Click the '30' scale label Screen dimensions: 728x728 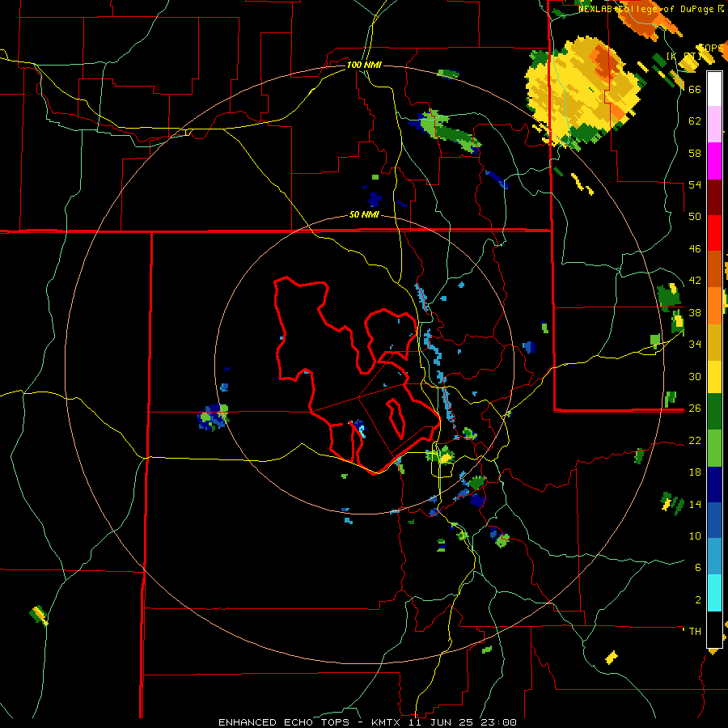(x=695, y=376)
